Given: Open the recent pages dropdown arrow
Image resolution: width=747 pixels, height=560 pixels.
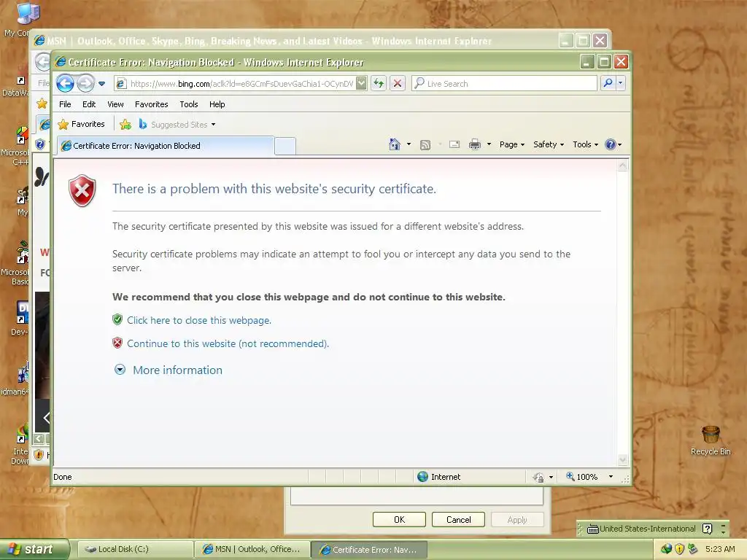Looking at the screenshot, I should click(x=101, y=84).
